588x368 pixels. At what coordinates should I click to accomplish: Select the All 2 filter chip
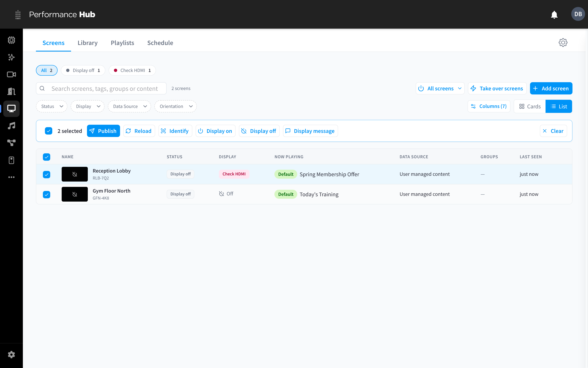(47, 70)
